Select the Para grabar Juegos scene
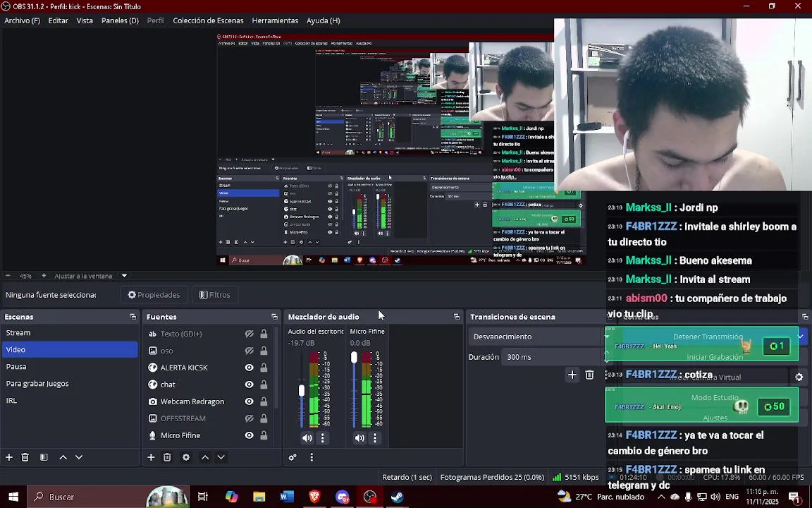 pyautogui.click(x=70, y=384)
